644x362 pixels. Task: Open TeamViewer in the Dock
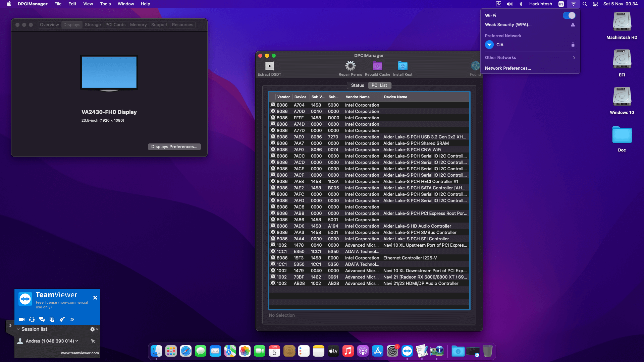(407, 351)
